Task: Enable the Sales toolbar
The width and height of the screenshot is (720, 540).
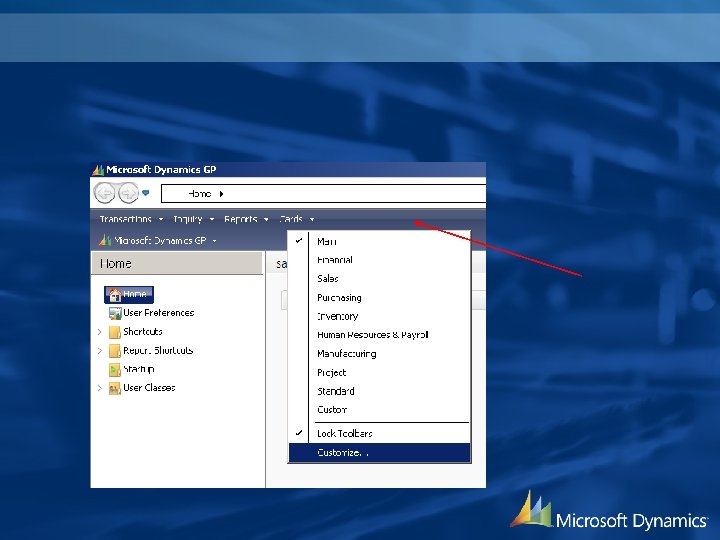Action: [379, 279]
